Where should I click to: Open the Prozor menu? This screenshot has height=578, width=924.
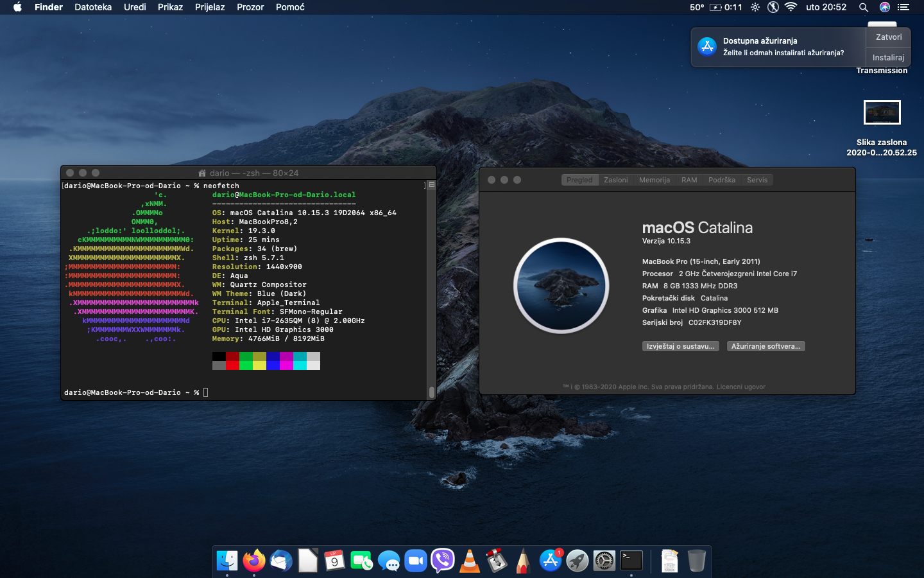250,7
